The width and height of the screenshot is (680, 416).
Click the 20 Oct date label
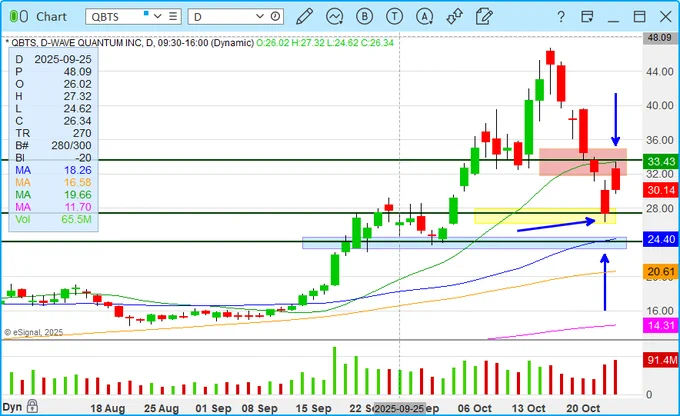coord(583,408)
